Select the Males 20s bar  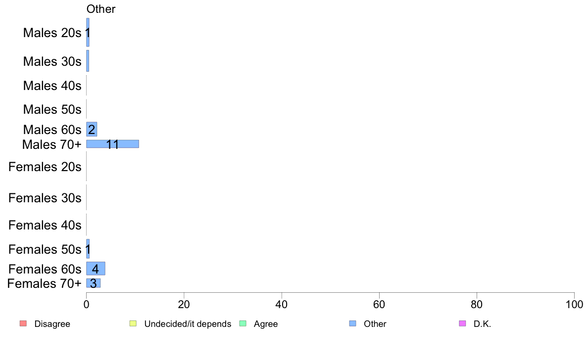click(88, 32)
